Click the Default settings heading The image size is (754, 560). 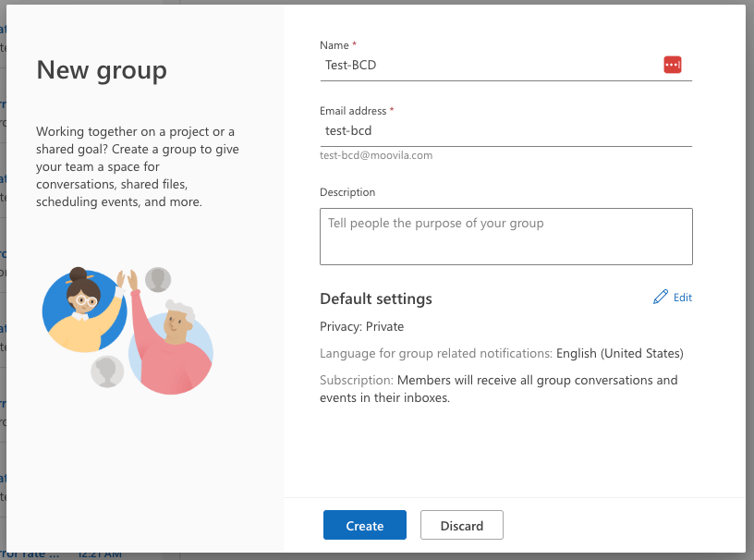(x=376, y=298)
